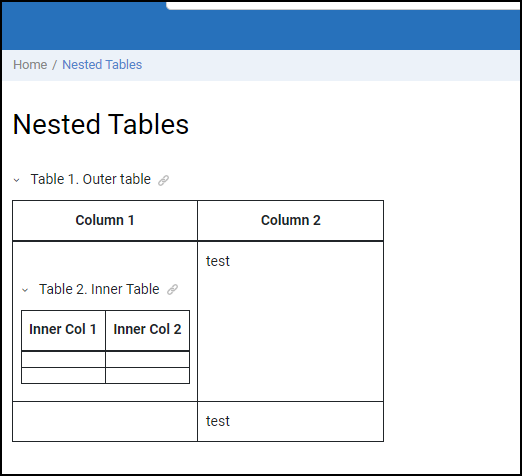Click the white search field in blue header
Viewport: 522px width, 476px height.
pyautogui.click(x=343, y=6)
